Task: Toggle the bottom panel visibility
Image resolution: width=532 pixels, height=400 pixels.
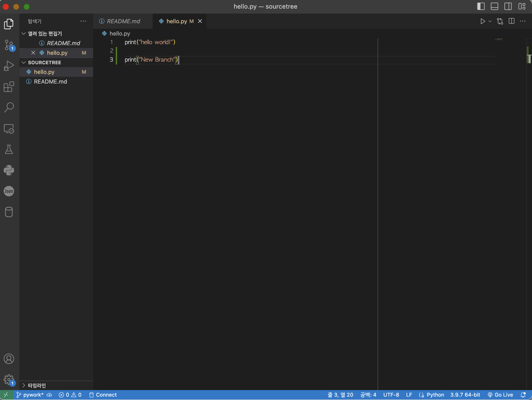Action: pyautogui.click(x=494, y=7)
